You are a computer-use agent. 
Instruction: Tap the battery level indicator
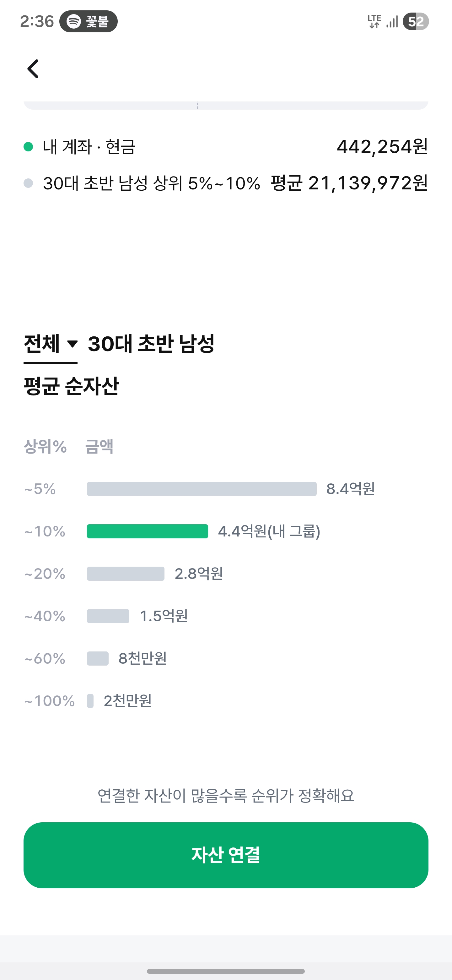click(x=416, y=22)
